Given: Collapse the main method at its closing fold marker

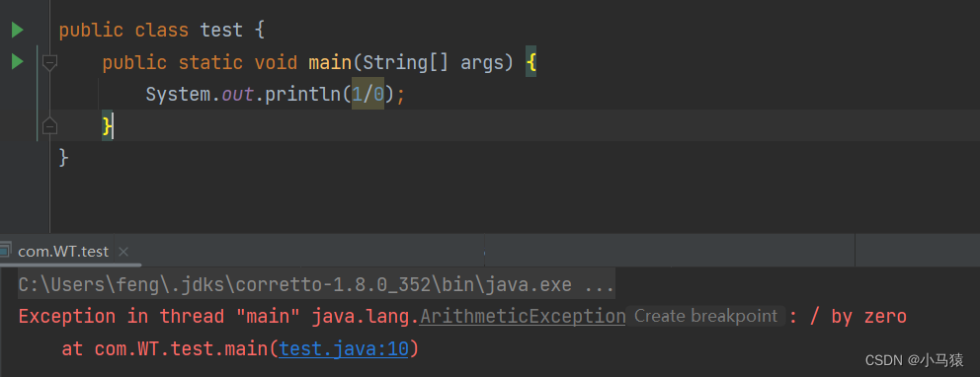Looking at the screenshot, I should pyautogui.click(x=49, y=126).
